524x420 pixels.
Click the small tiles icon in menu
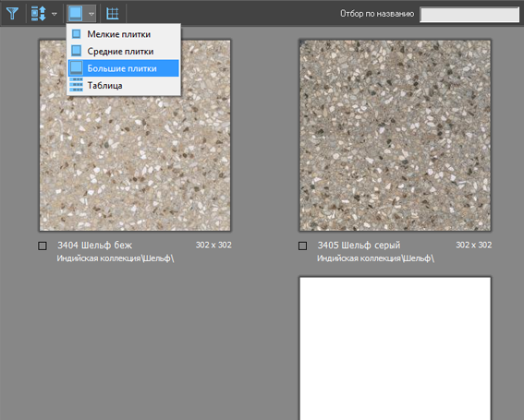tap(77, 34)
